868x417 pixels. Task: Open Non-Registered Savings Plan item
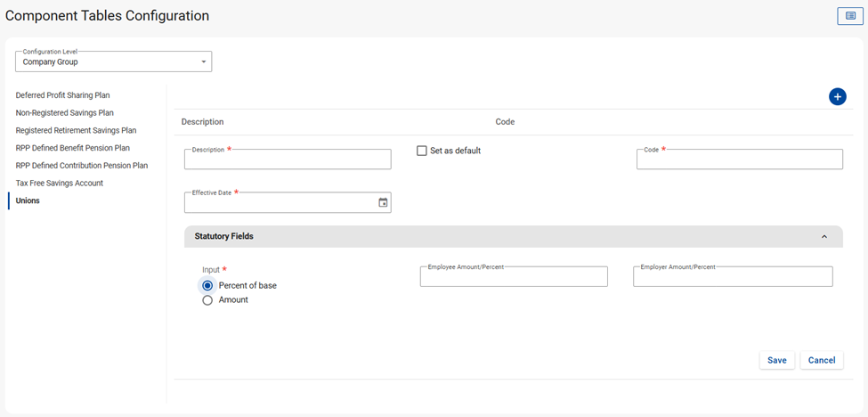coord(64,113)
